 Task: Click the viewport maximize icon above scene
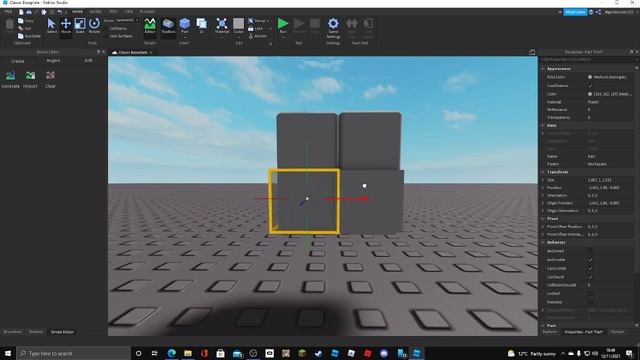(x=531, y=52)
